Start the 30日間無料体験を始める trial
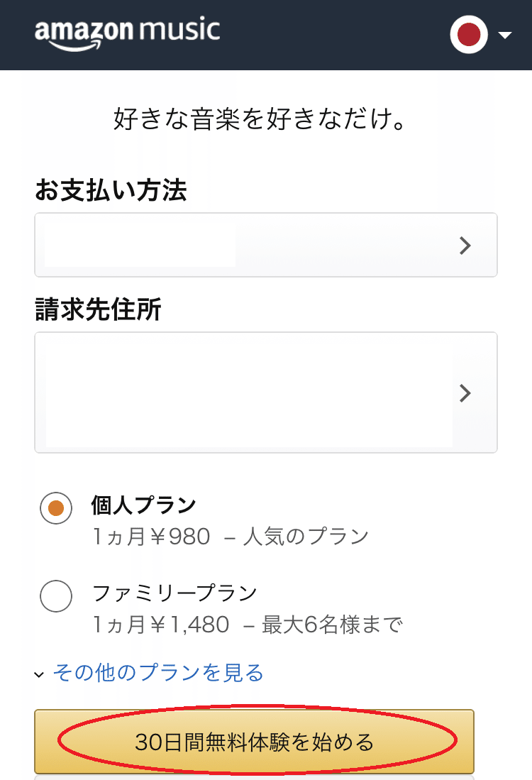 point(254,742)
